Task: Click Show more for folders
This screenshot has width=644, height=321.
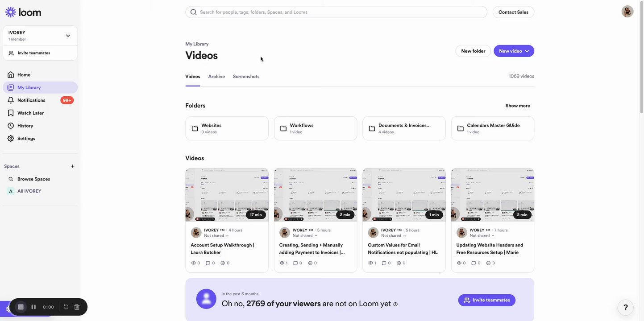Action: tap(518, 106)
